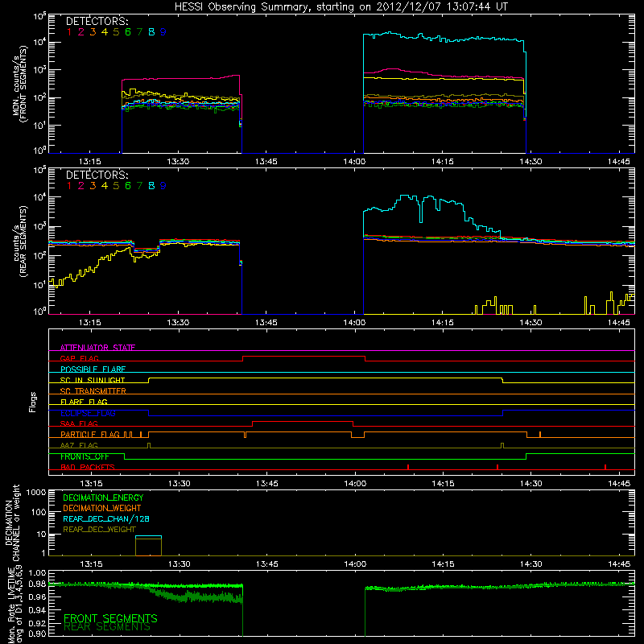Select the SC_TRANSMITTER label

pos(93,391)
